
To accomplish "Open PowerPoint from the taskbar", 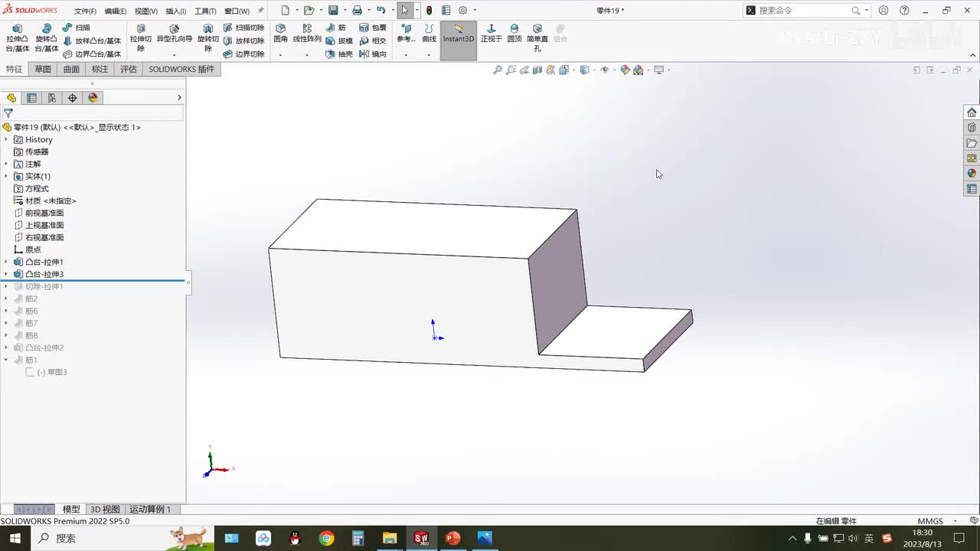I will [x=452, y=538].
